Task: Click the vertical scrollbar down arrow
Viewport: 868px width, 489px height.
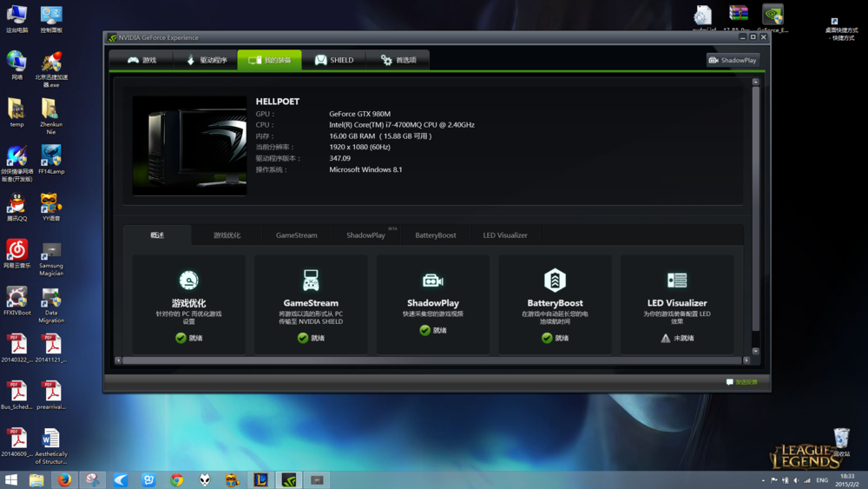Action: tap(756, 351)
